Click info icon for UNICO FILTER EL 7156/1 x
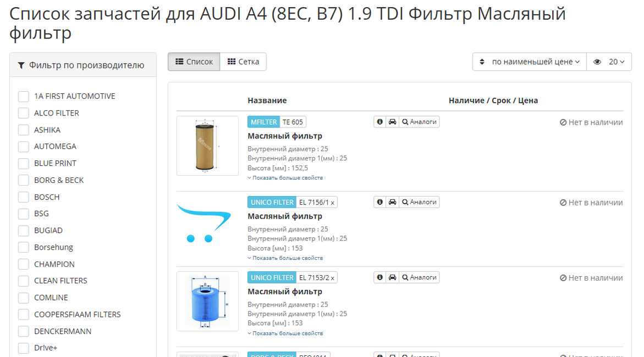The height and width of the screenshot is (357, 644). pos(379,202)
